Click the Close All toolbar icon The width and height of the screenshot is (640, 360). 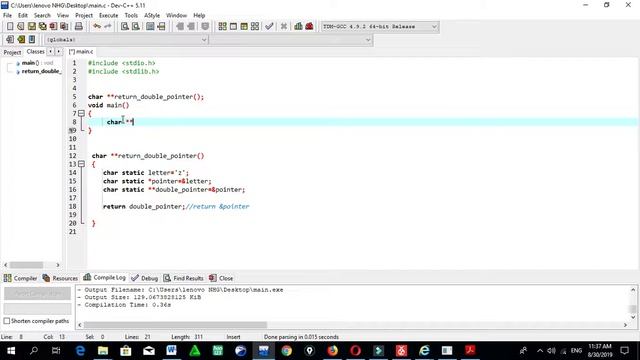click(x=64, y=27)
